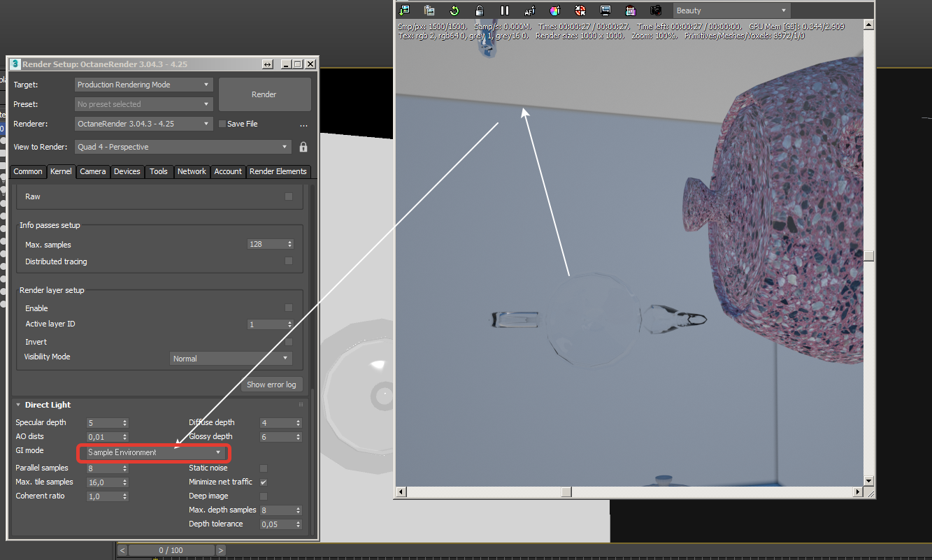The width and height of the screenshot is (932, 560).
Task: Click the ellipsis button next to Save File
Action: click(x=303, y=124)
